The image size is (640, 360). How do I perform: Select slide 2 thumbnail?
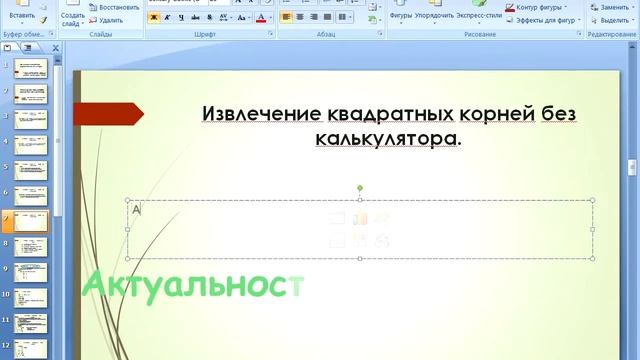click(31, 94)
